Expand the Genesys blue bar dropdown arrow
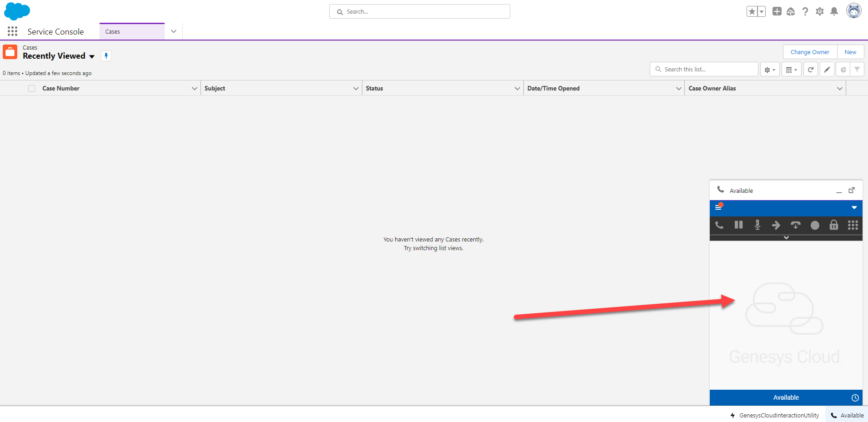This screenshot has width=868, height=422. click(x=854, y=207)
